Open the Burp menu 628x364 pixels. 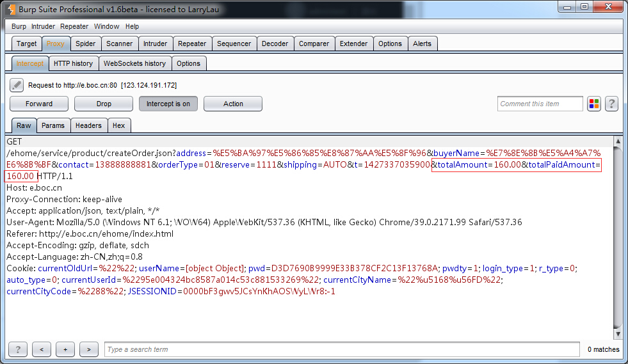pyautogui.click(x=19, y=26)
